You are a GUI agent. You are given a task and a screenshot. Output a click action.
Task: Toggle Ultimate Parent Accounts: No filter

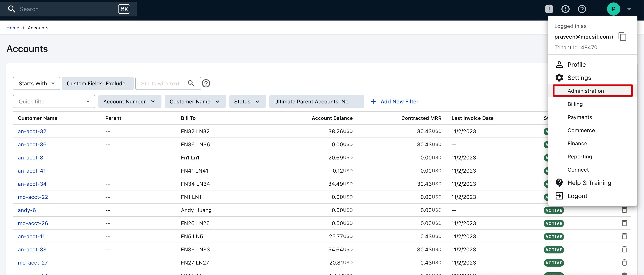[x=316, y=101]
